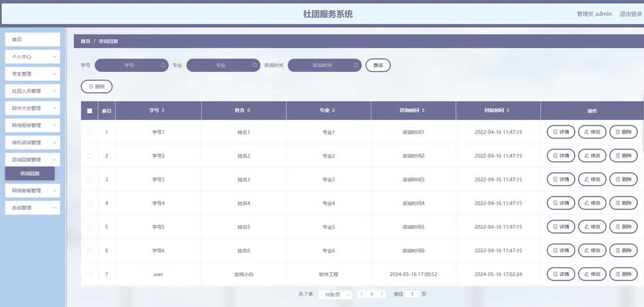Check the checkbox for row 6
Image resolution: width=644 pixels, height=307 pixels.
89,250
